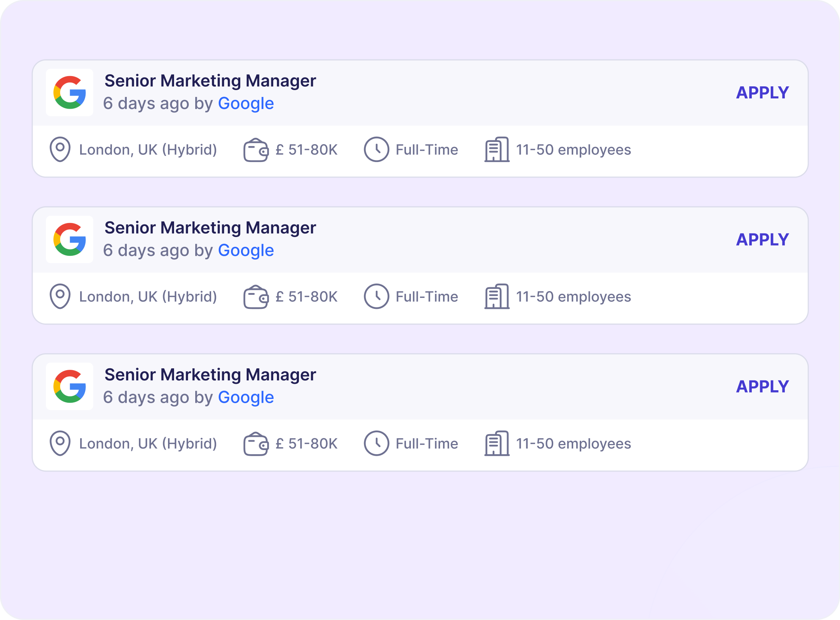Open the Google link in the second card
Viewport: 840px width, 620px height.
[246, 250]
